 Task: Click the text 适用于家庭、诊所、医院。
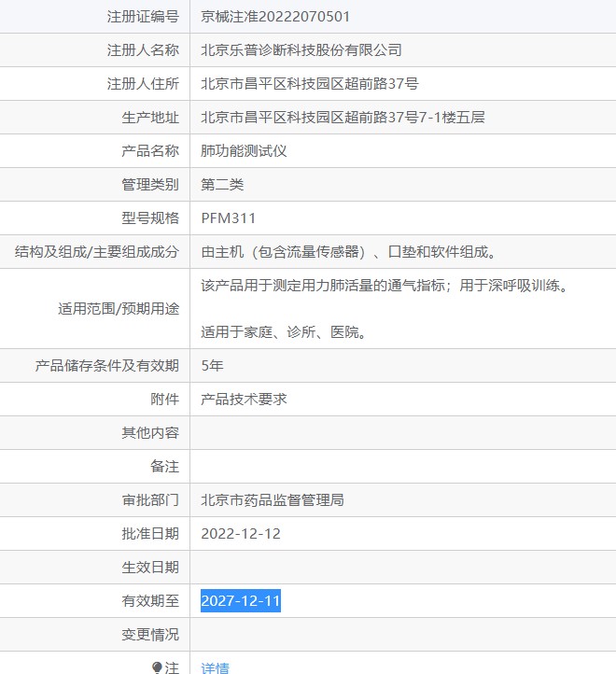point(284,331)
